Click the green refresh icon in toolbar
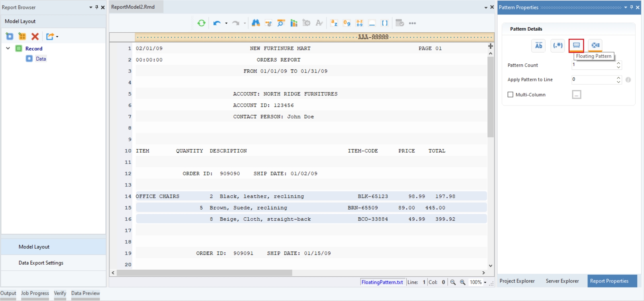 pos(201,23)
